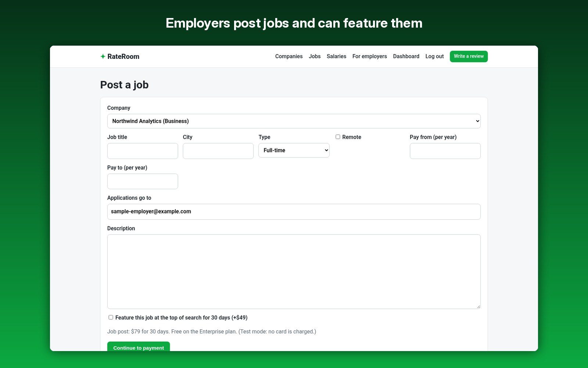Click the Job title input field
Image resolution: width=588 pixels, height=368 pixels.
143,151
